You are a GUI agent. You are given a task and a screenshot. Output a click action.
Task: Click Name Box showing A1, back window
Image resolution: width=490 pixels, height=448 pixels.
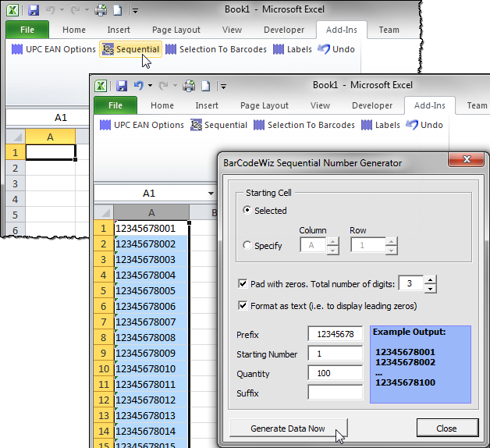[48, 118]
